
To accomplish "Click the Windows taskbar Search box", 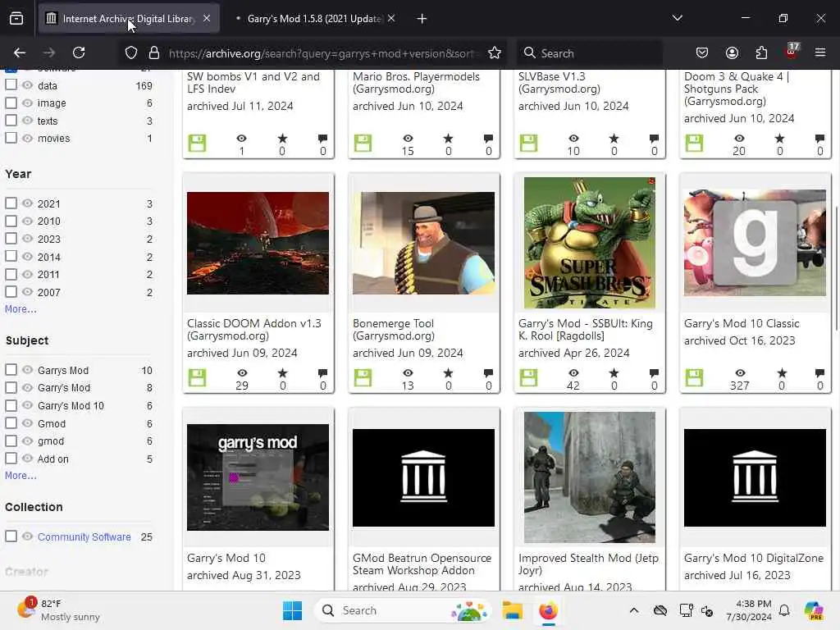I will [x=403, y=610].
